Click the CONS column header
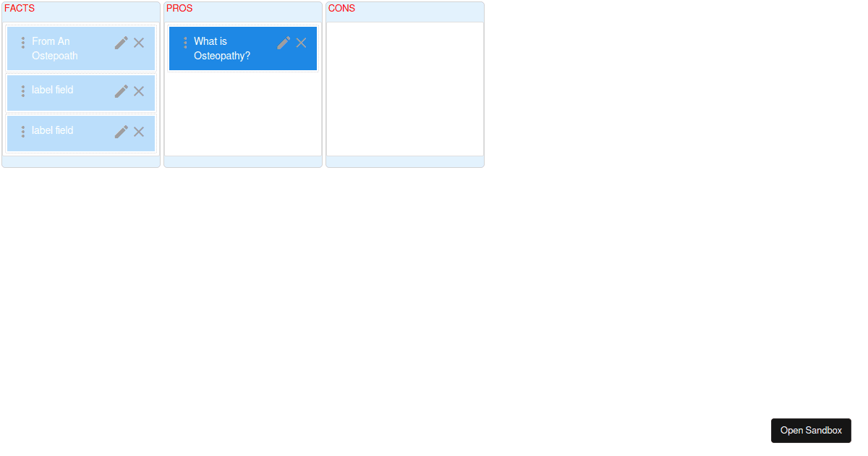 click(341, 9)
